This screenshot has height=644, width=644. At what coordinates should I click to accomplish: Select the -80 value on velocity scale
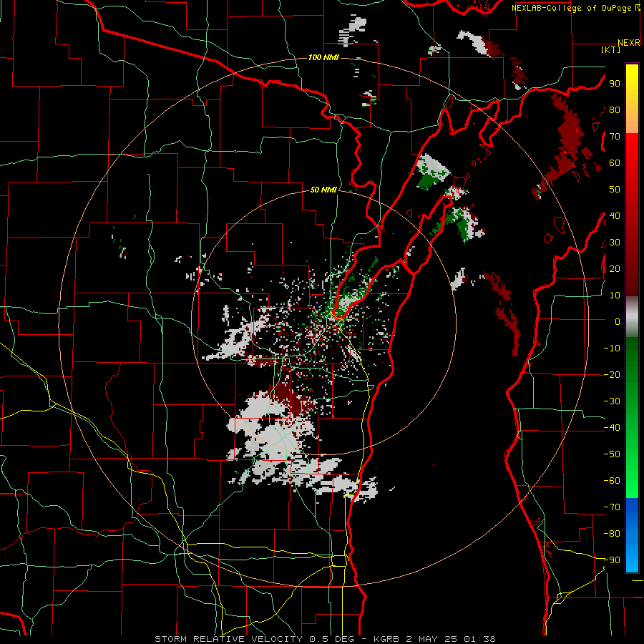pos(612,534)
